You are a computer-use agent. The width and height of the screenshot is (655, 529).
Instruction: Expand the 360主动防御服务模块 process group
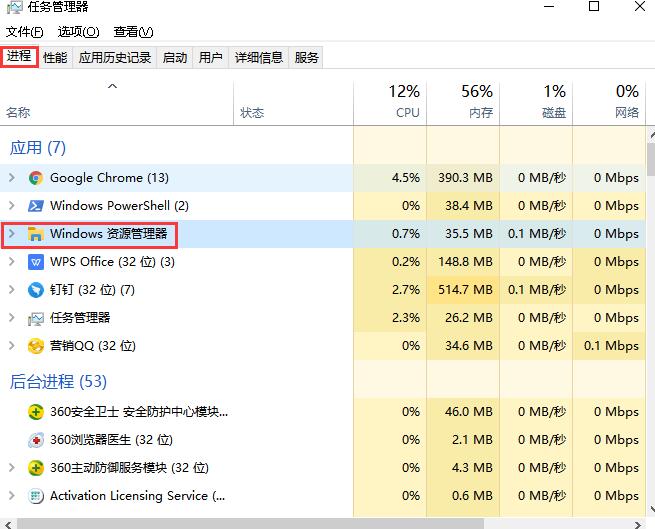(12, 468)
